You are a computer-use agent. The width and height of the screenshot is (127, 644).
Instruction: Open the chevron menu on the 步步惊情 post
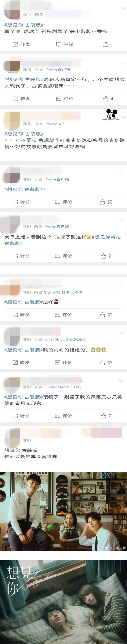pos(123,117)
